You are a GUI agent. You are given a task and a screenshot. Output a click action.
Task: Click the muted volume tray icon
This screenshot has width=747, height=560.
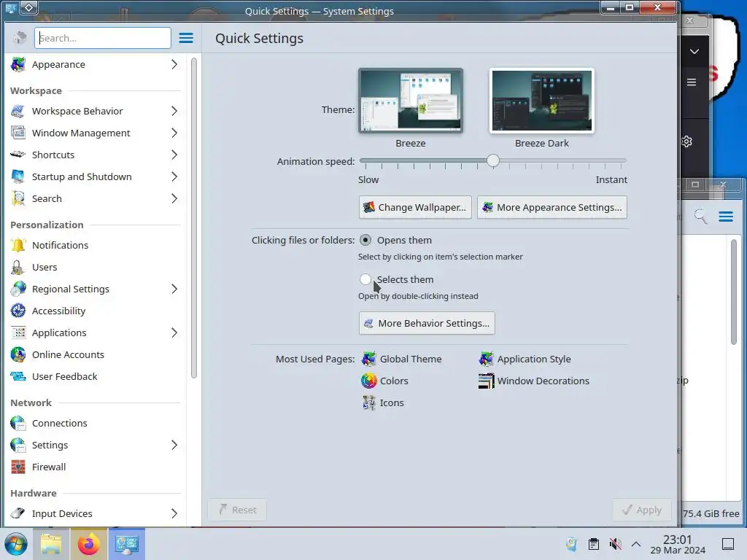615,544
